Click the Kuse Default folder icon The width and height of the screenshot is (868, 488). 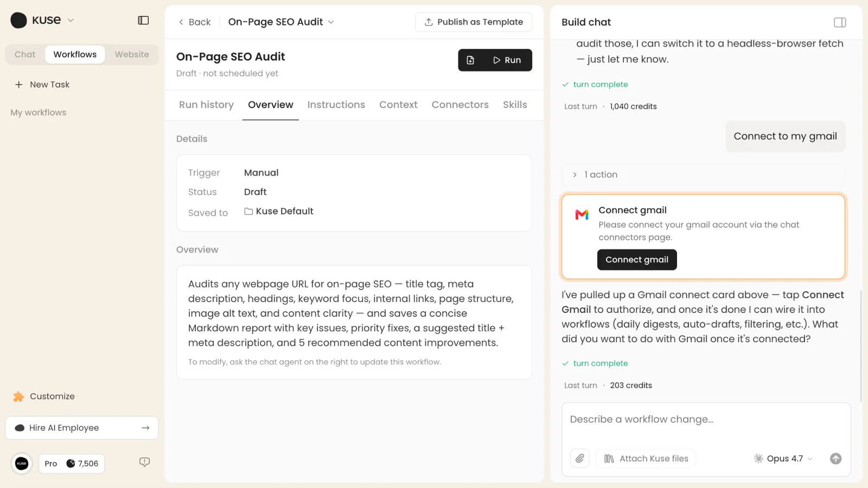(x=248, y=211)
